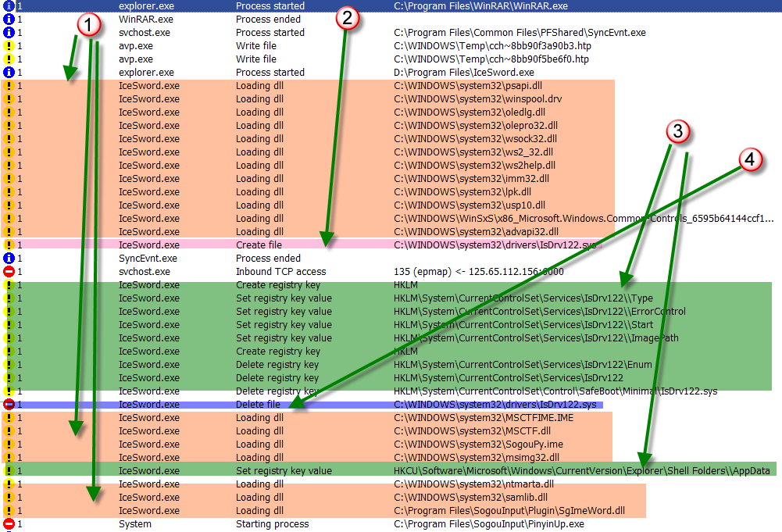Click the 'Inbound TCP access' action cell

[x=280, y=272]
